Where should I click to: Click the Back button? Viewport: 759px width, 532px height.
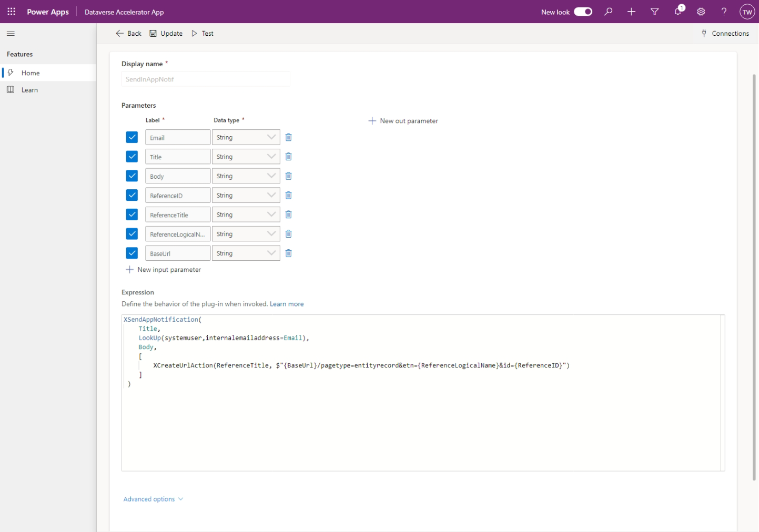128,33
